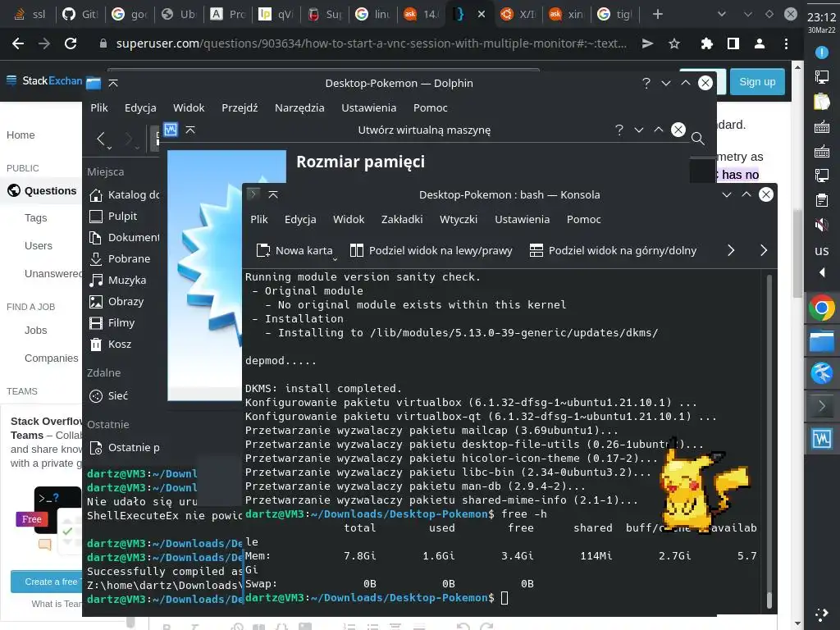840x630 pixels.
Task: Click Dolphin's keep-above pin icon
Action: (x=113, y=83)
